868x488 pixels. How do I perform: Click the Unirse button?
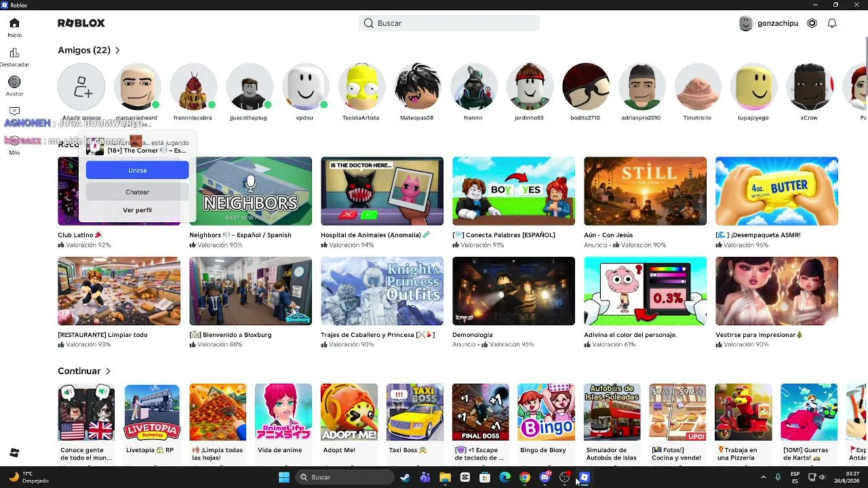pyautogui.click(x=137, y=170)
